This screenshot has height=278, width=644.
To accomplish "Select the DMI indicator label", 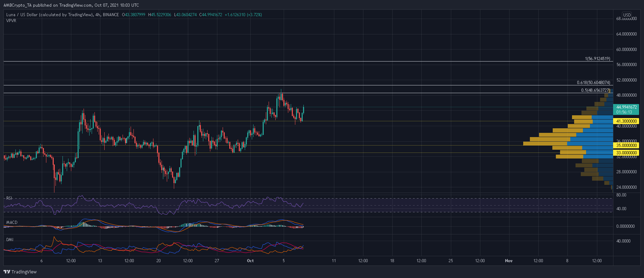I will tap(10, 240).
